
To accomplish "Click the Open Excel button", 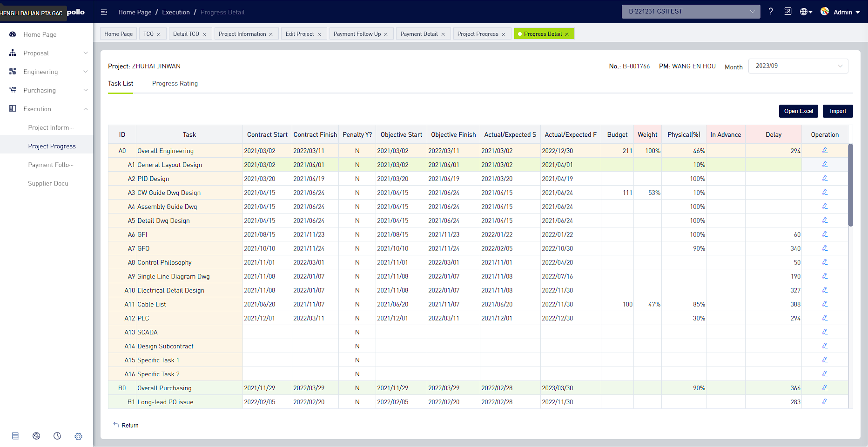I will 799,111.
